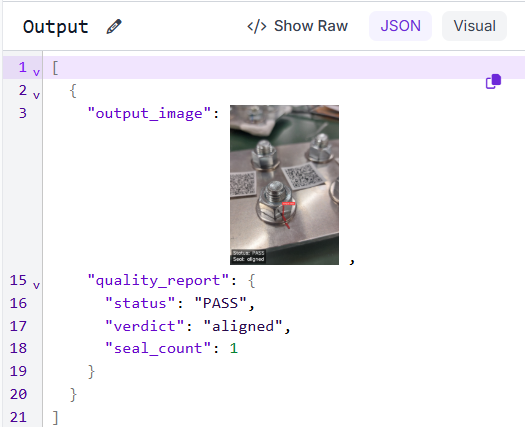Click the code brackets icon before Show Raw

click(257, 26)
